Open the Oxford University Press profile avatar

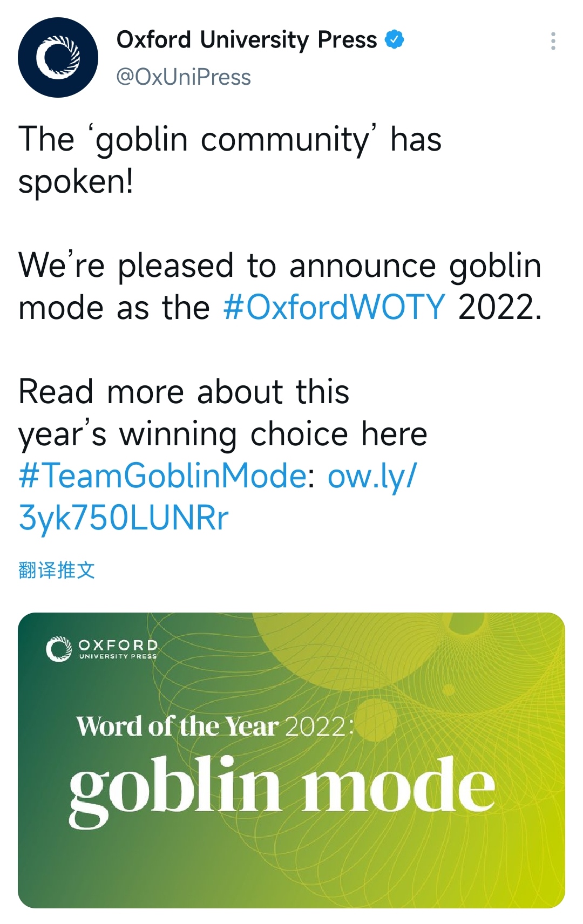[58, 57]
